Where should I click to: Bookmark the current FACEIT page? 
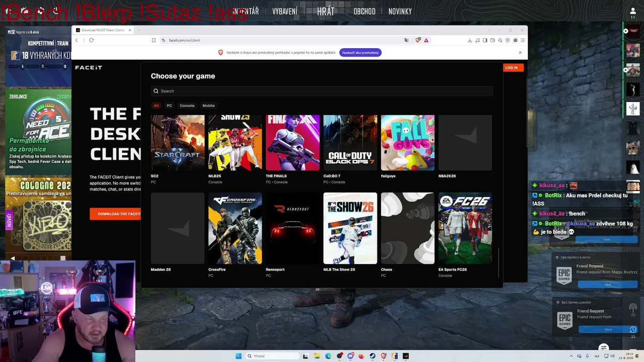153,40
